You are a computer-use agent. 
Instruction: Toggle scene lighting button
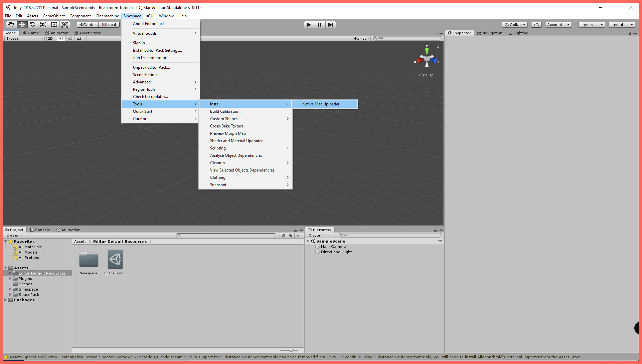coord(61,38)
